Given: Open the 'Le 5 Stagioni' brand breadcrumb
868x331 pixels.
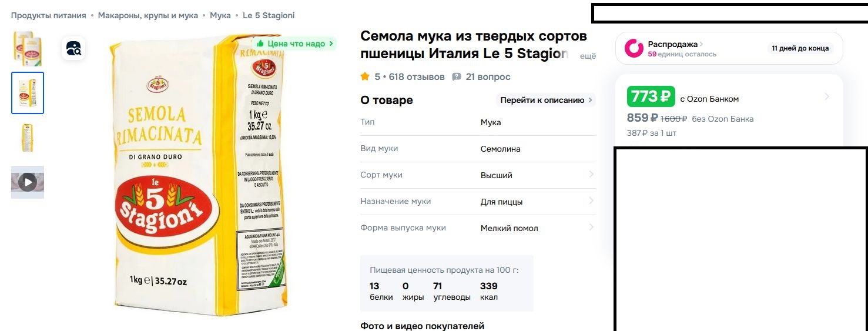Looking at the screenshot, I should click(269, 15).
